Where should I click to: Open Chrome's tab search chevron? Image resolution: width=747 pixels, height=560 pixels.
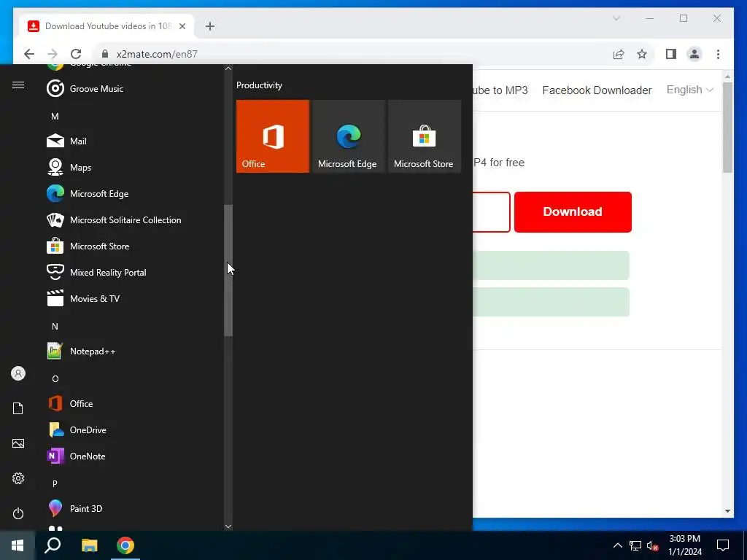point(616,18)
